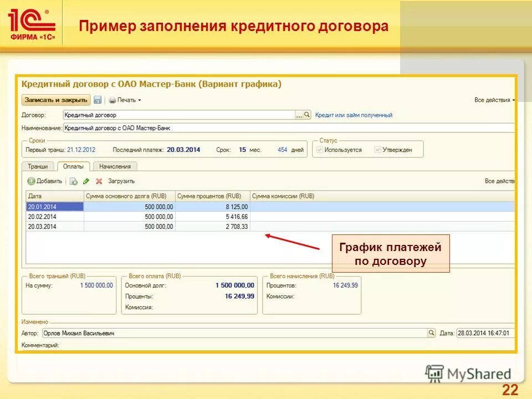Viewport: 532px width, 399px height.
Task: Open the Начисления tab
Action: click(115, 167)
